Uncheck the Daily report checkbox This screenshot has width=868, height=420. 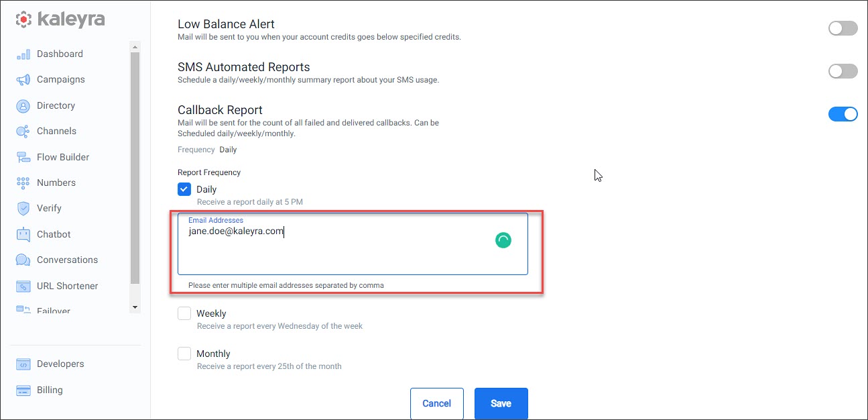(184, 189)
